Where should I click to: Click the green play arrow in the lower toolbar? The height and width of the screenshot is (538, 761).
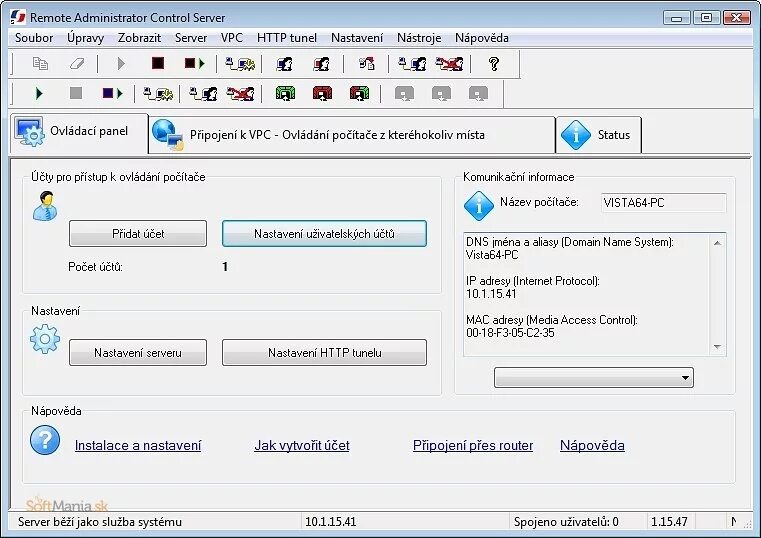[39, 93]
